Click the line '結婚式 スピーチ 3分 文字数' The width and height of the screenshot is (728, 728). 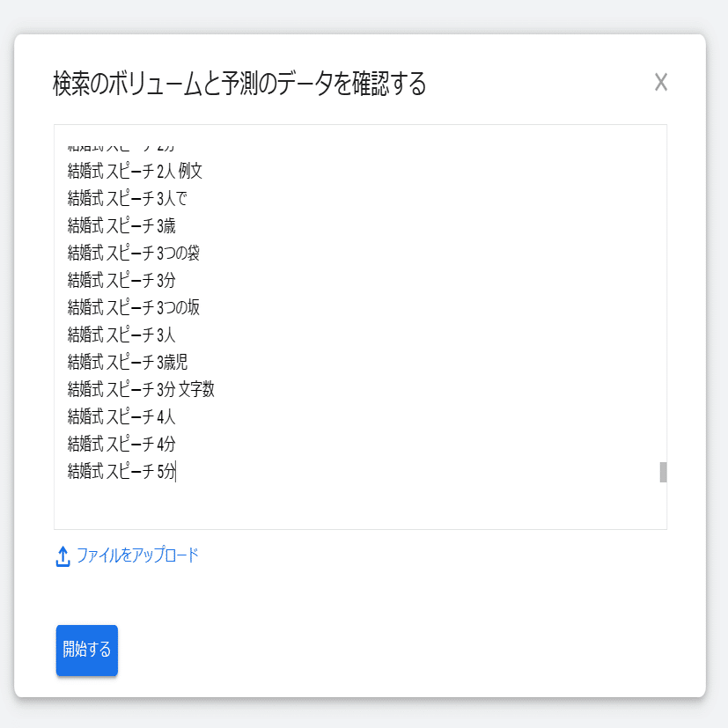click(x=141, y=390)
